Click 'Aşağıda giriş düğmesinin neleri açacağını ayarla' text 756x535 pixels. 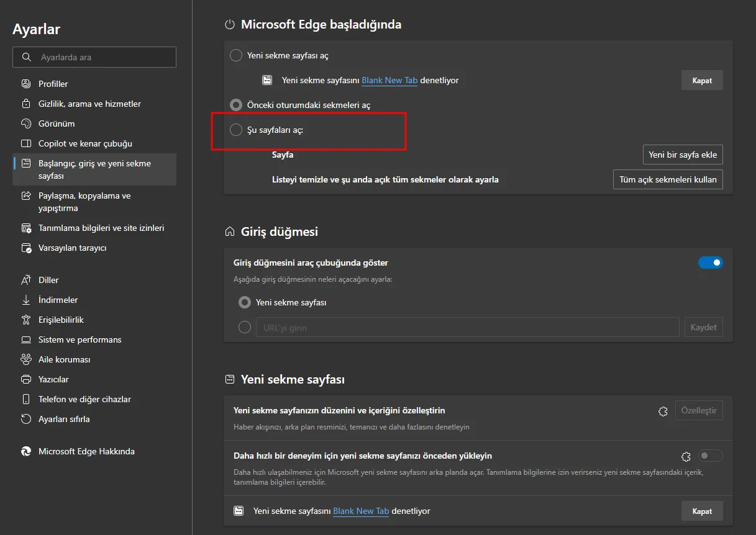(x=312, y=279)
